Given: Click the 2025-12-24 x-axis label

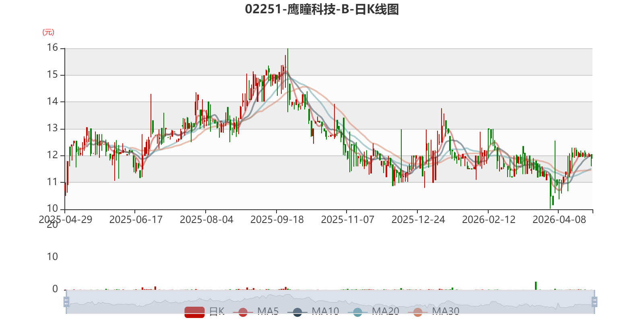Looking at the screenshot, I should tap(418, 219).
